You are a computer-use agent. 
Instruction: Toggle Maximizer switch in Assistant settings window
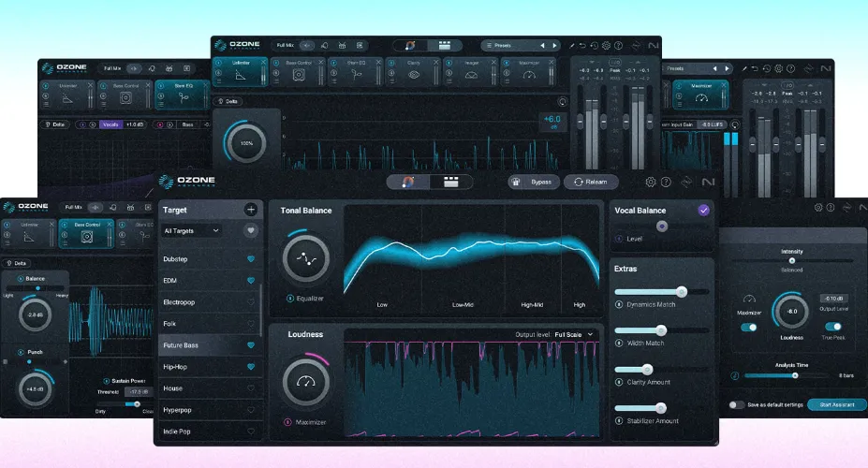coord(748,328)
